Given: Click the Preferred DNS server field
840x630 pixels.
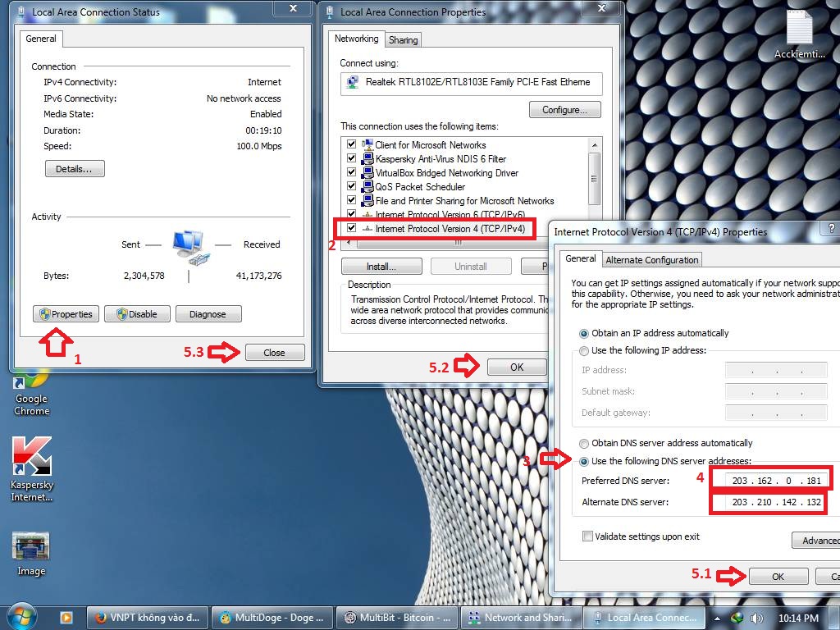Looking at the screenshot, I should click(x=776, y=481).
